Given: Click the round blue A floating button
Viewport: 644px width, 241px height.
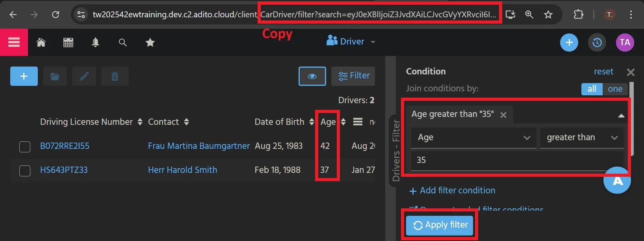Looking at the screenshot, I should pyautogui.click(x=617, y=180).
